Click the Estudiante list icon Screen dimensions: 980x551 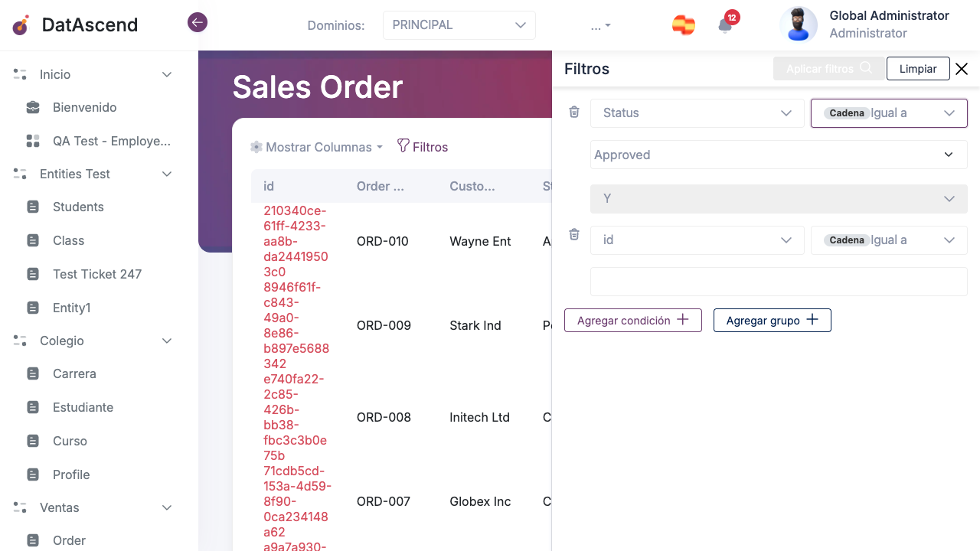pyautogui.click(x=33, y=407)
